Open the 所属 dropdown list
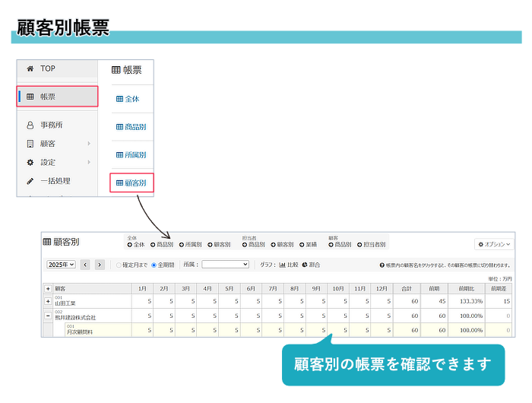This screenshot has width=532, height=403. point(225,265)
